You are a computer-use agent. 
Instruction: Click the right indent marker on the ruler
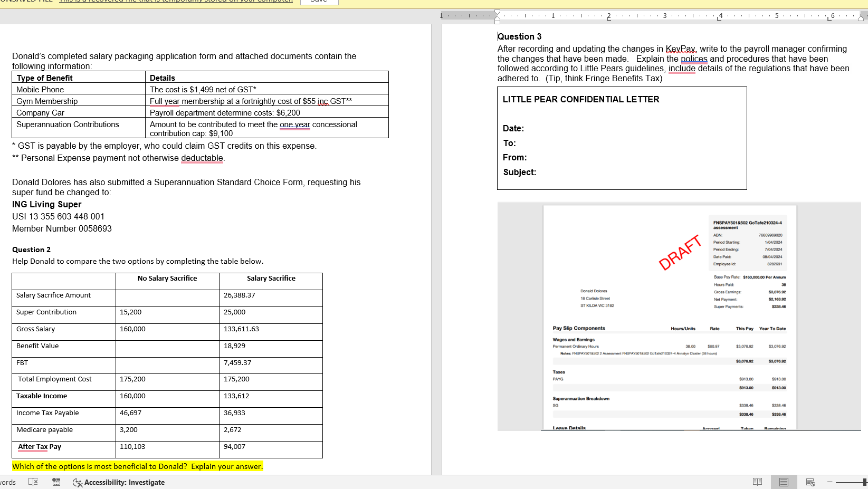click(861, 17)
